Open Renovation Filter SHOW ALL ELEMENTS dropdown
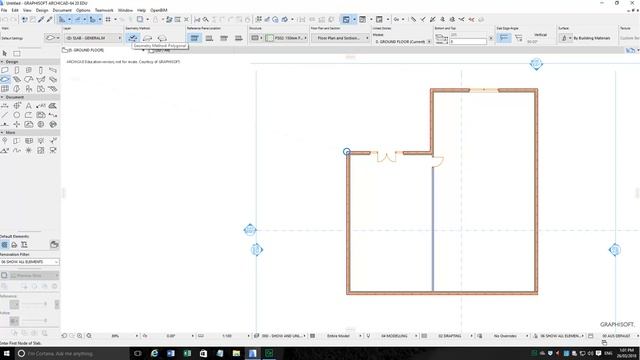Screen dimensions: 640x360 coord(29,262)
